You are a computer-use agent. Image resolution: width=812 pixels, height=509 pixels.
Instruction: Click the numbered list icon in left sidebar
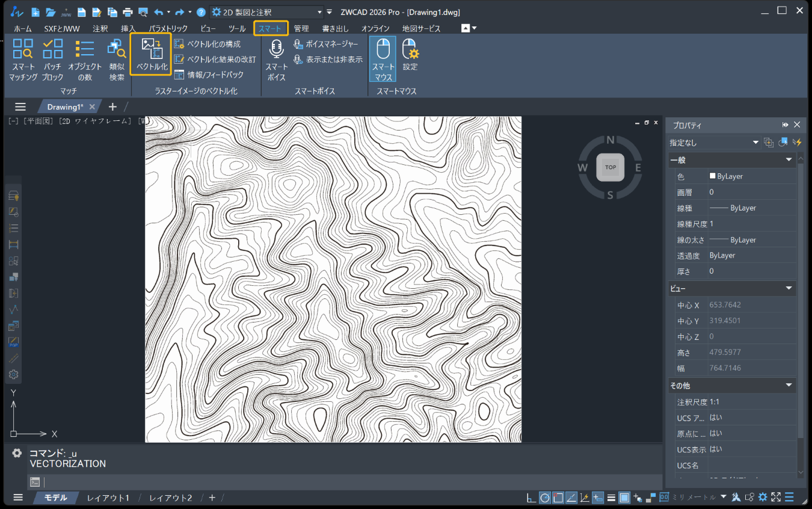click(13, 228)
